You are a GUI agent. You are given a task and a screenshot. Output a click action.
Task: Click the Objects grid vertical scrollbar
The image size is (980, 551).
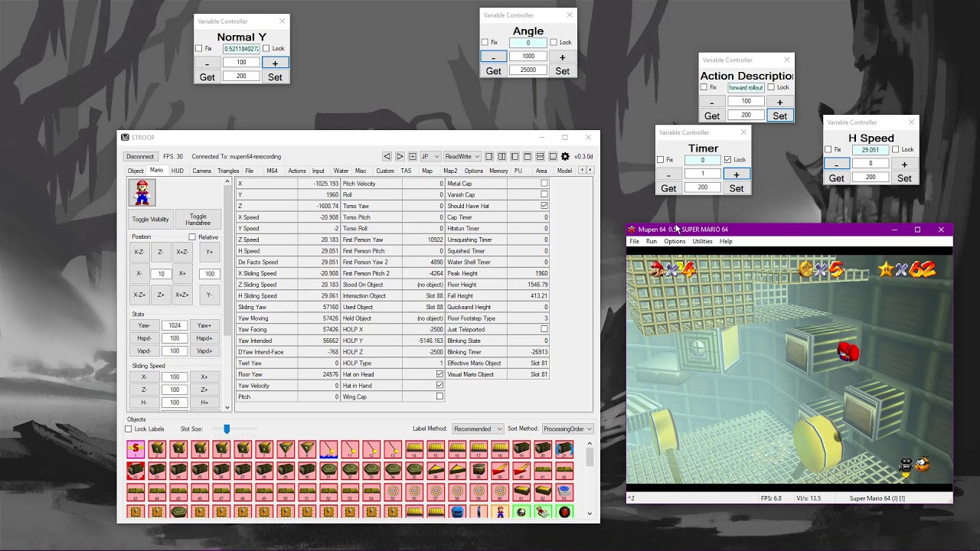click(x=590, y=478)
